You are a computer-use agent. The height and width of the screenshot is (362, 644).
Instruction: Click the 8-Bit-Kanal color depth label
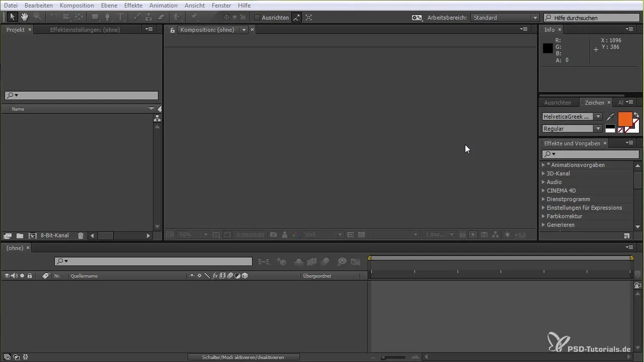pos(55,235)
